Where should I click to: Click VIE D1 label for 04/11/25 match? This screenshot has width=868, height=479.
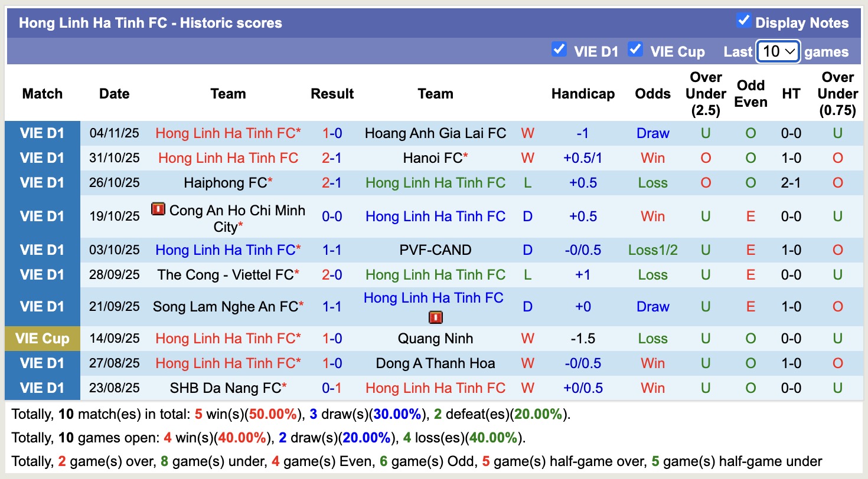[43, 133]
